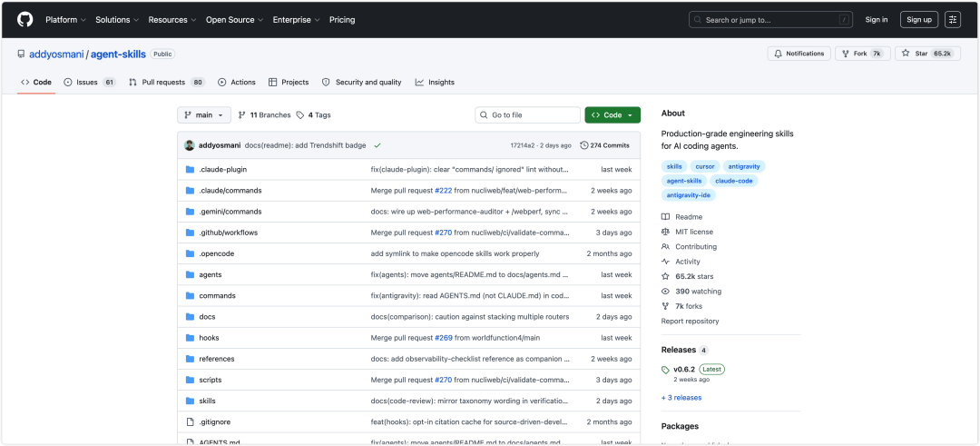Open the '+ 3 releases' link
980x446 pixels.
[681, 397]
